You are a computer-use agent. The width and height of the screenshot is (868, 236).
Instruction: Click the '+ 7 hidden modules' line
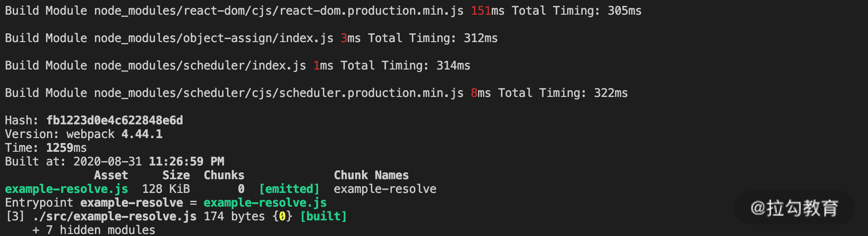pyautogui.click(x=94, y=230)
